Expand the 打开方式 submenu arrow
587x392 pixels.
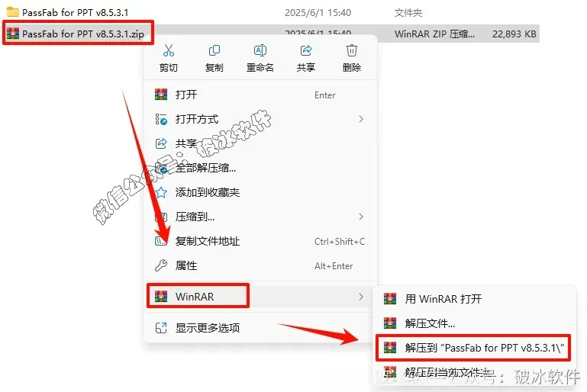coord(361,119)
